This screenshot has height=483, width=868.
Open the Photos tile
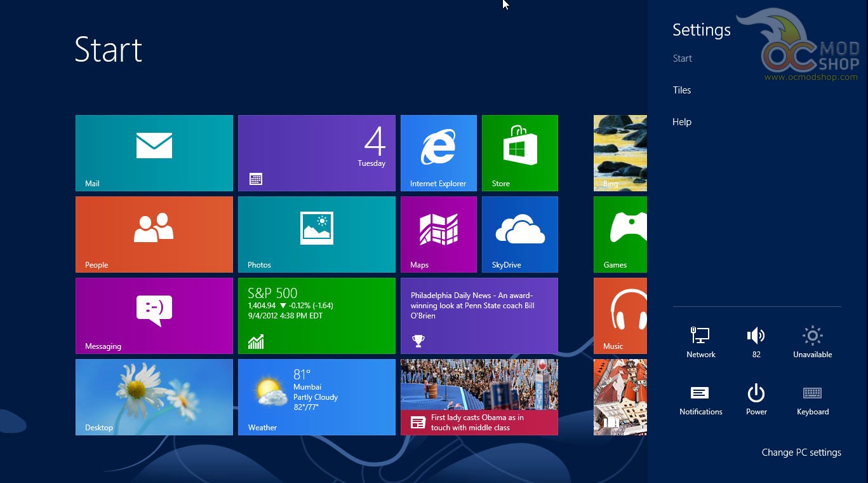point(317,235)
